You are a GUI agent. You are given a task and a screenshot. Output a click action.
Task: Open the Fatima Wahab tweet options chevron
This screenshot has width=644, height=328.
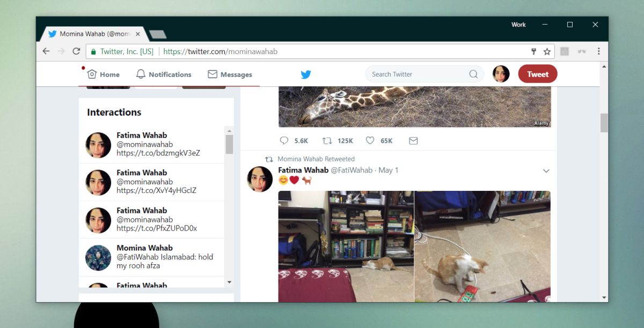pyautogui.click(x=546, y=171)
